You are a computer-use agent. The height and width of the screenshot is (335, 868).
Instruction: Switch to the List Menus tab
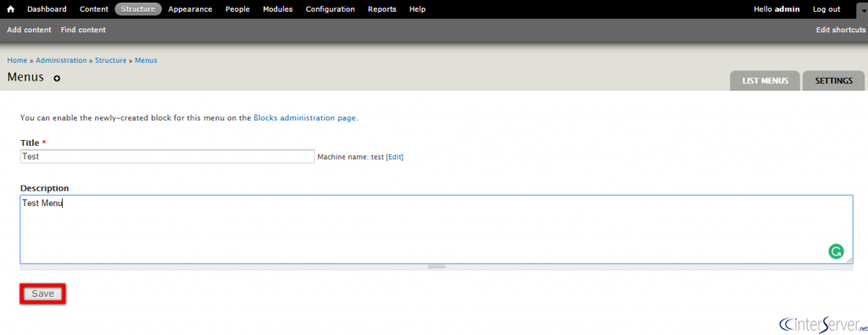[765, 81]
